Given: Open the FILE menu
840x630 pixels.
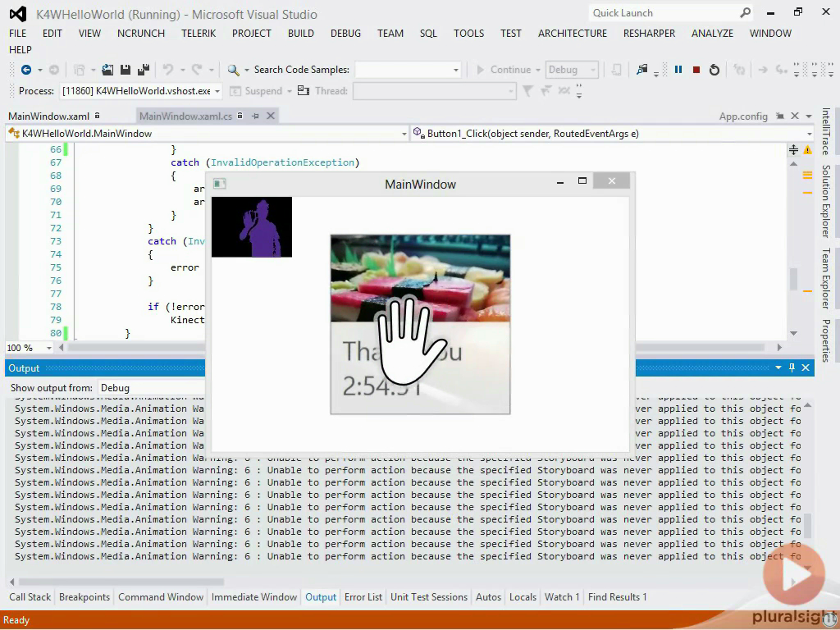Looking at the screenshot, I should [x=18, y=33].
